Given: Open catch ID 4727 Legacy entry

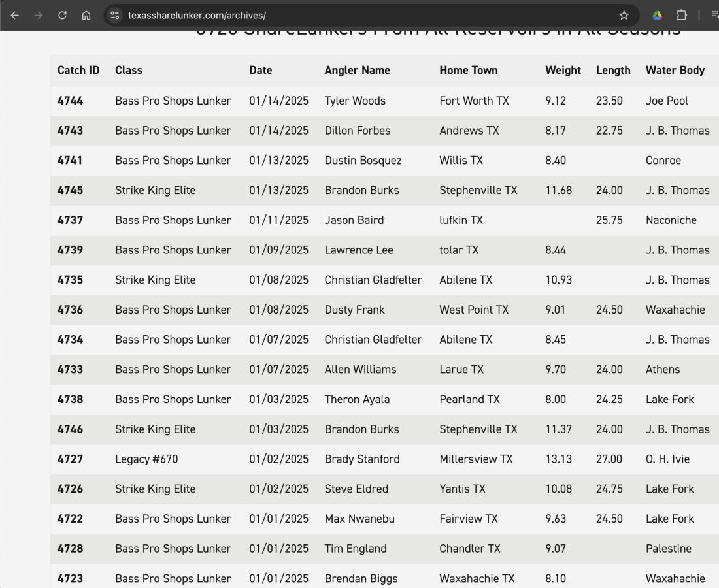Looking at the screenshot, I should click(x=71, y=459).
